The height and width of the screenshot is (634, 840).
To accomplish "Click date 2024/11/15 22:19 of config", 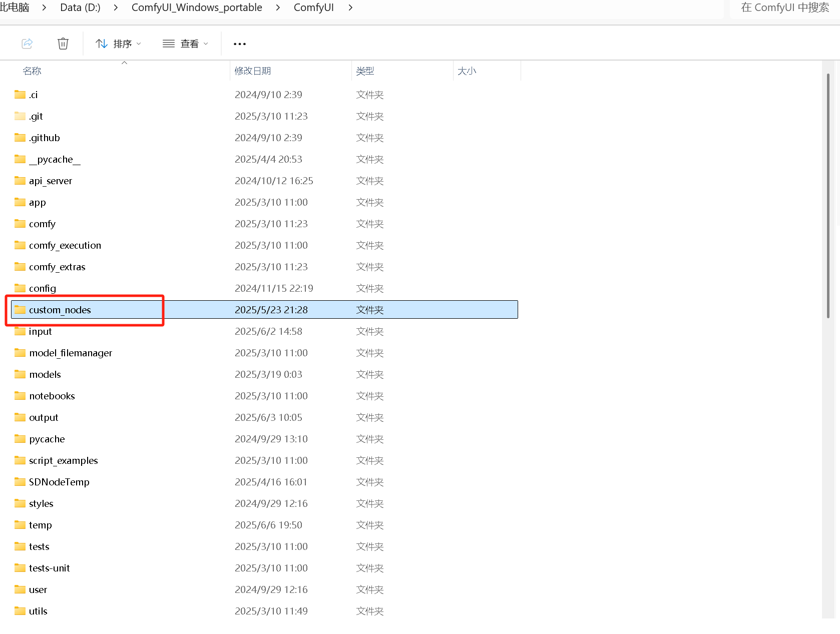I will tap(274, 288).
